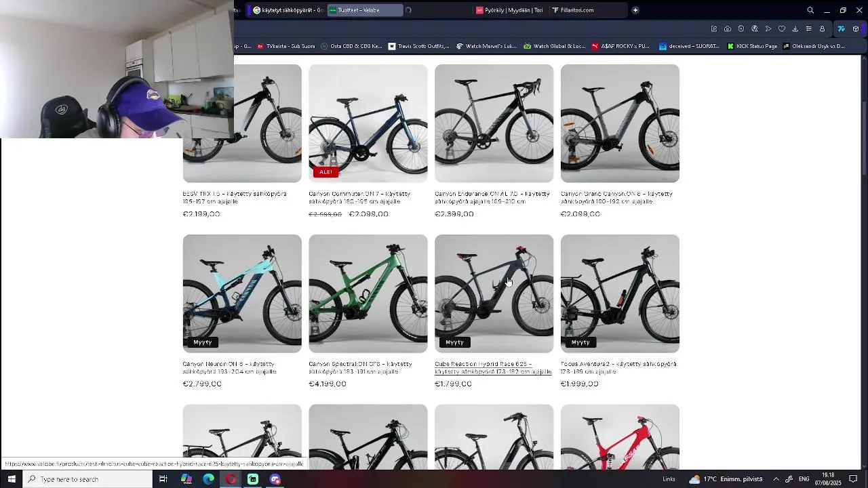Open the profile account icon in toolbar
Screen dimensions: 868x488
822,28
